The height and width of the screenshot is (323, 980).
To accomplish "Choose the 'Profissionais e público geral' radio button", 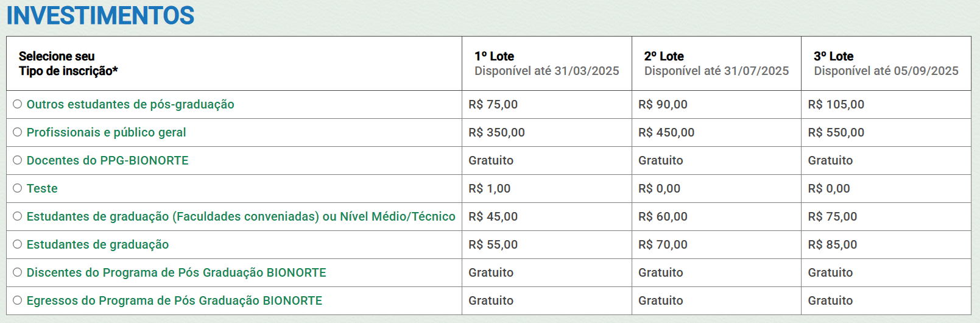I will coord(18,132).
